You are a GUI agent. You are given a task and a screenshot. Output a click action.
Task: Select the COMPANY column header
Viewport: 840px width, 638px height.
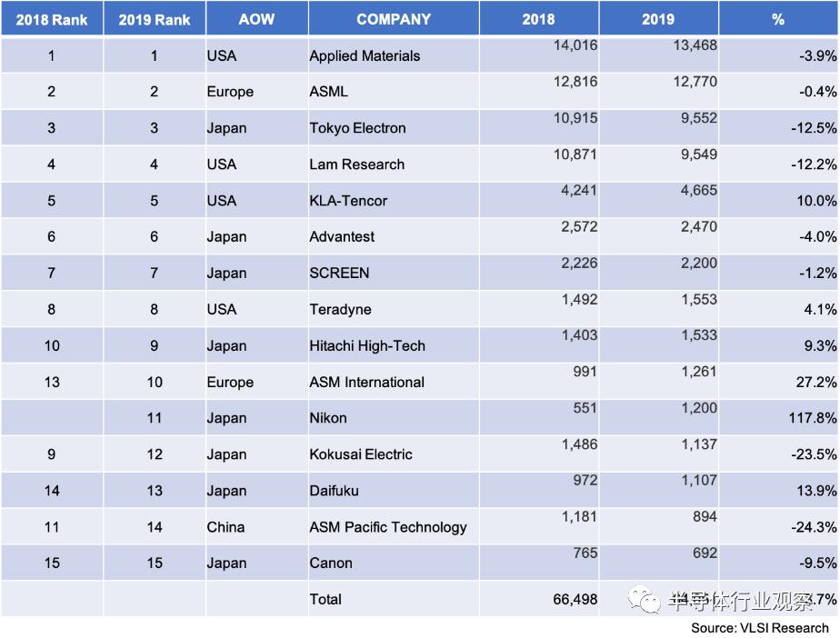(x=393, y=19)
